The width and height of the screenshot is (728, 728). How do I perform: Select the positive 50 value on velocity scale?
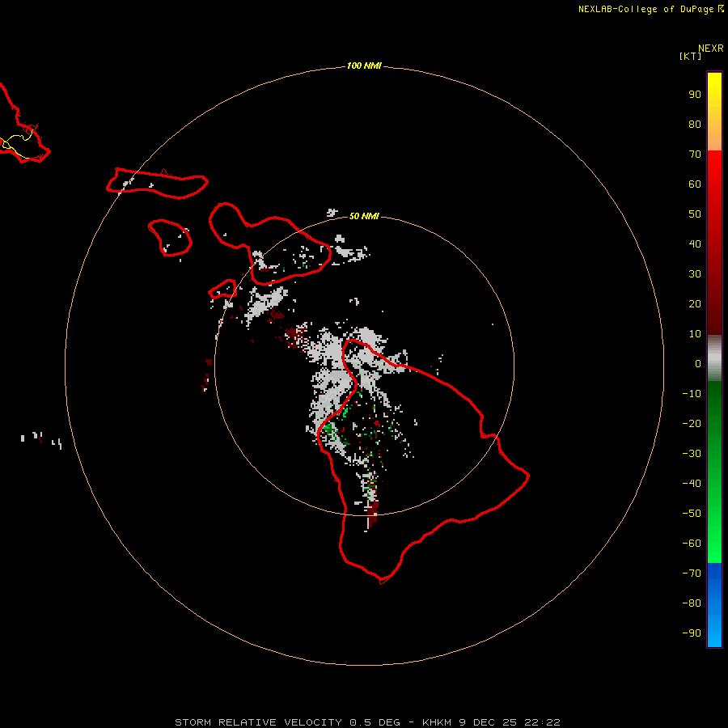point(695,214)
